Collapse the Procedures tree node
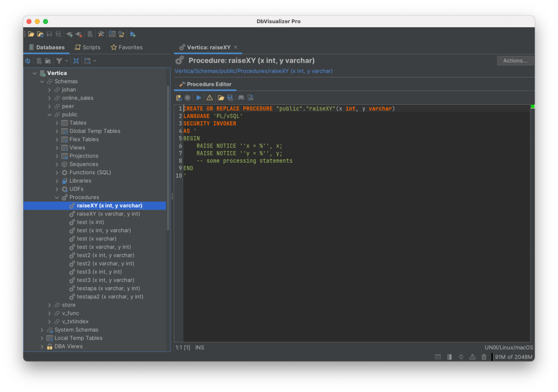 coord(57,198)
